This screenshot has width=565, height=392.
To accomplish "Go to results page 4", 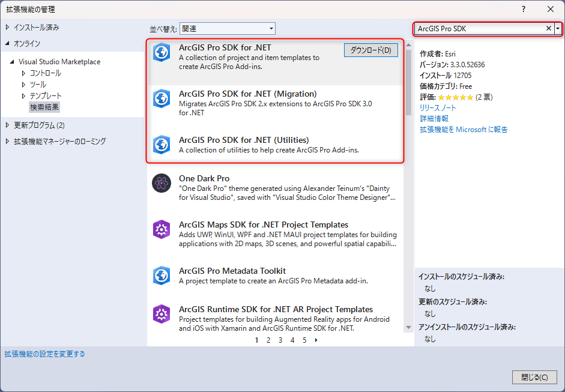I will pyautogui.click(x=292, y=340).
